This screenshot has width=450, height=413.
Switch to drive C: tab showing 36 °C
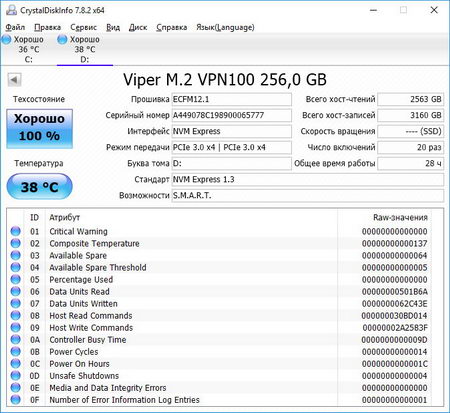29,49
